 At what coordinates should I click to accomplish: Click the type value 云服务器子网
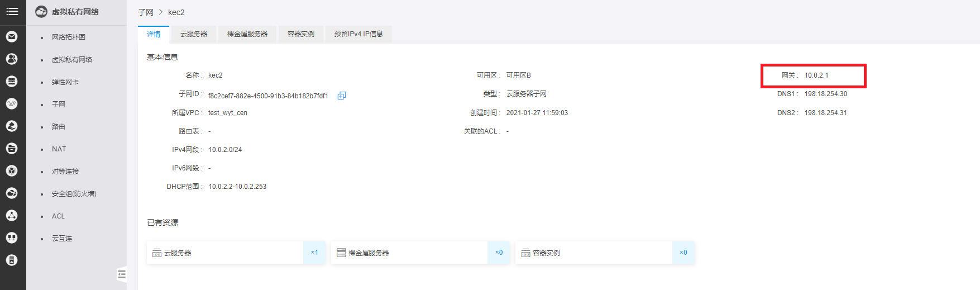point(527,94)
